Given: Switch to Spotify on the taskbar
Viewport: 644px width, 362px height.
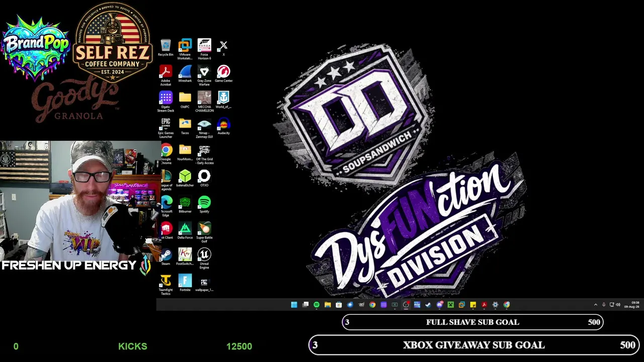Looking at the screenshot, I should [316, 305].
